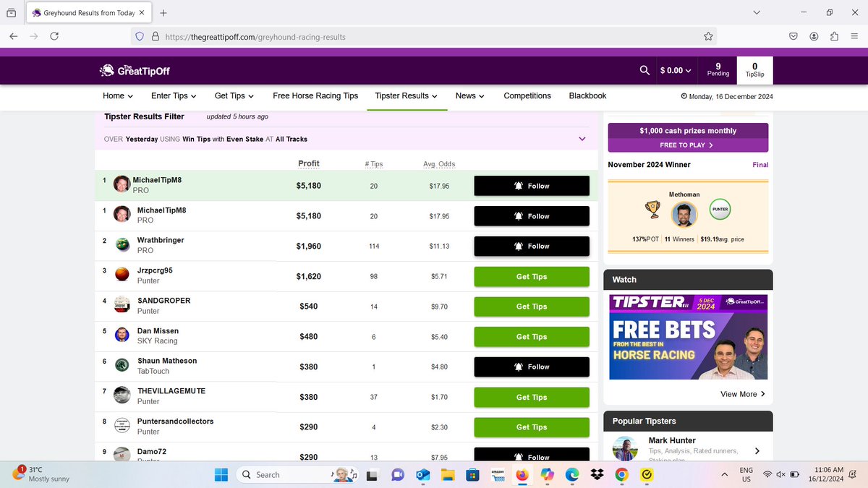The image size is (868, 488).
Task: Expand the Tipster Results menu
Action: (407, 95)
